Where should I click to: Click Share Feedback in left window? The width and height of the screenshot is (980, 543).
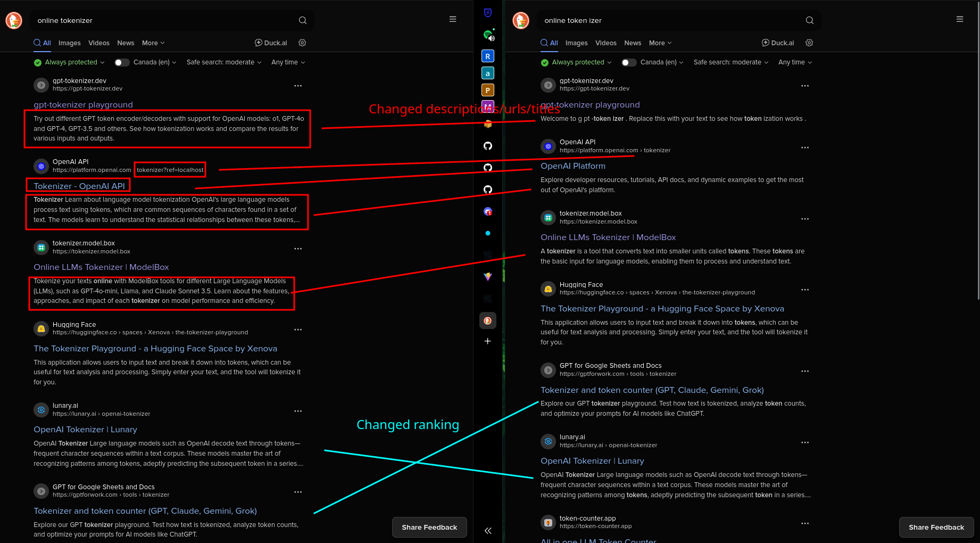[x=429, y=527]
